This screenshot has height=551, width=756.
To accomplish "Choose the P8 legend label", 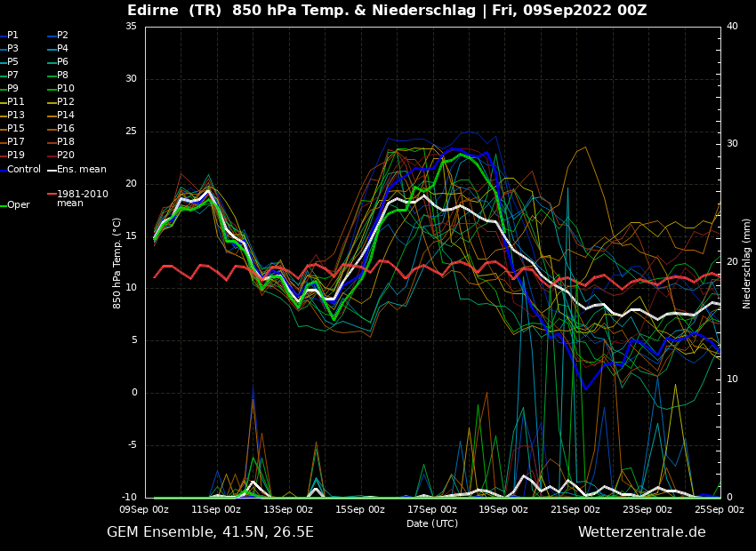I will 62,76.
